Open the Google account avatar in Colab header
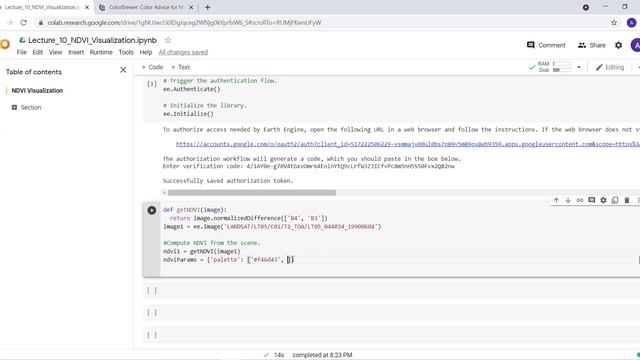640x360 pixels. 635,45
